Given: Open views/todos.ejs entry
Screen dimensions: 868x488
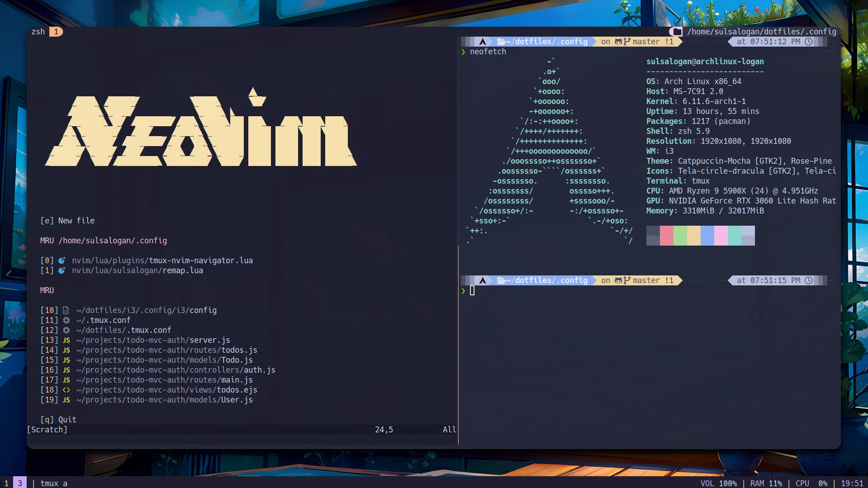Looking at the screenshot, I should click(x=149, y=390).
